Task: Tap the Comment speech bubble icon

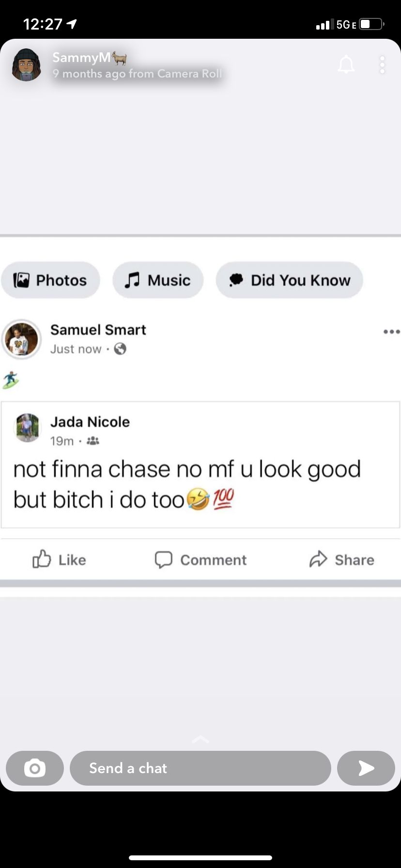Action: point(164,559)
